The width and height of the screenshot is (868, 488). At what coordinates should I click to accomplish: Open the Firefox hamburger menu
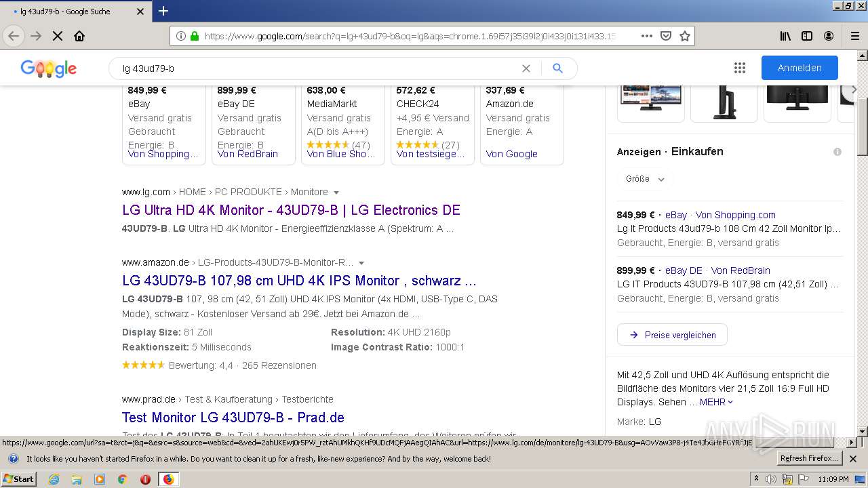tap(854, 36)
